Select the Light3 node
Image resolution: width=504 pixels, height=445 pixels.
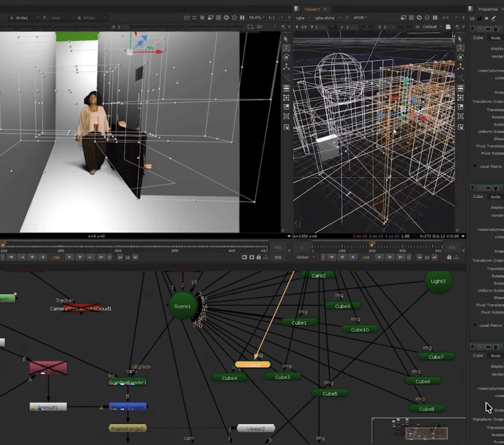tap(438, 281)
